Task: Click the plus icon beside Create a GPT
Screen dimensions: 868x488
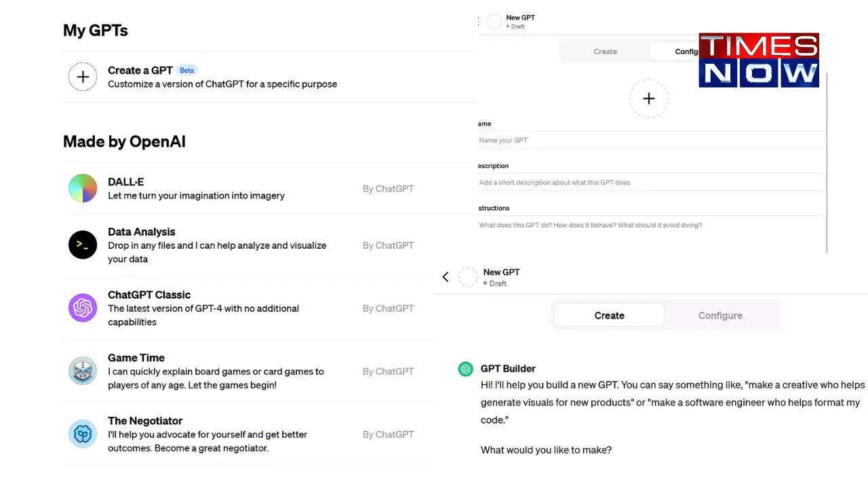Action: click(83, 77)
